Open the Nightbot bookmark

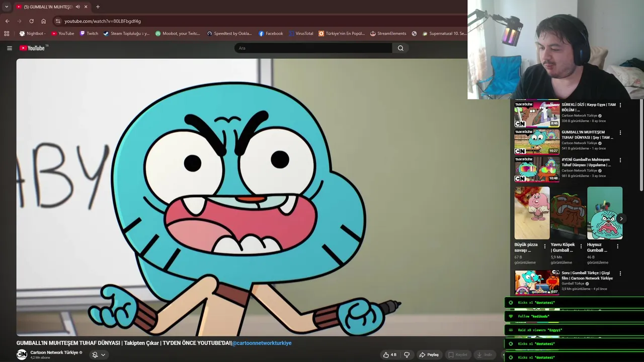(x=33, y=34)
